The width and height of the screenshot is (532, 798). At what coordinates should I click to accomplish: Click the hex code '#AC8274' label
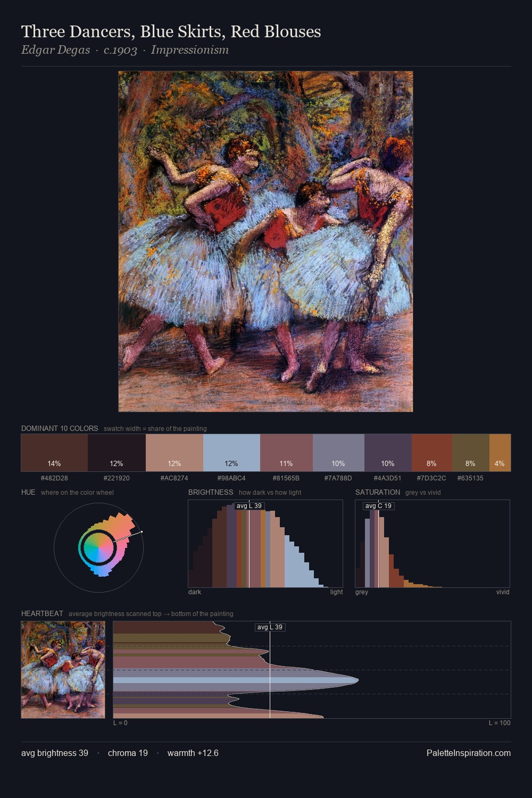(174, 478)
